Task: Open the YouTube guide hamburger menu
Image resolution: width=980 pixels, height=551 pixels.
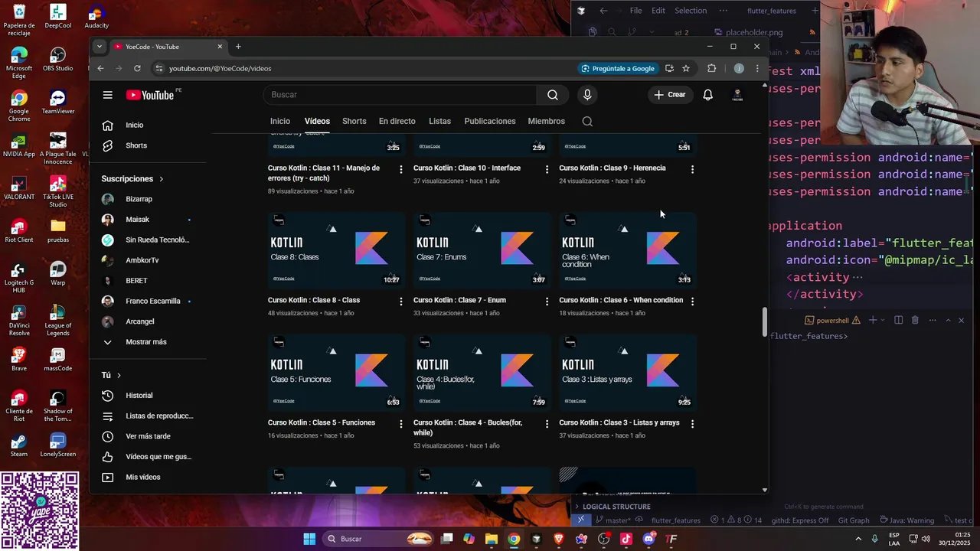Action: [x=108, y=95]
